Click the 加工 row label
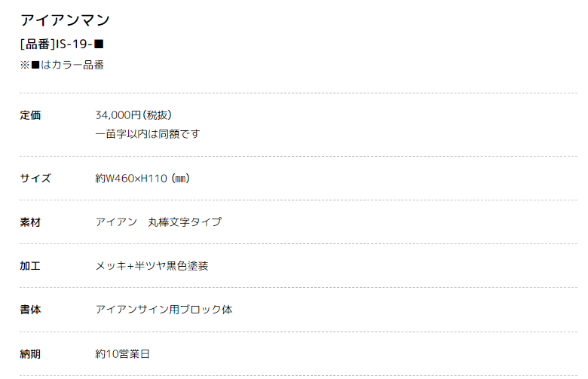 (30, 266)
